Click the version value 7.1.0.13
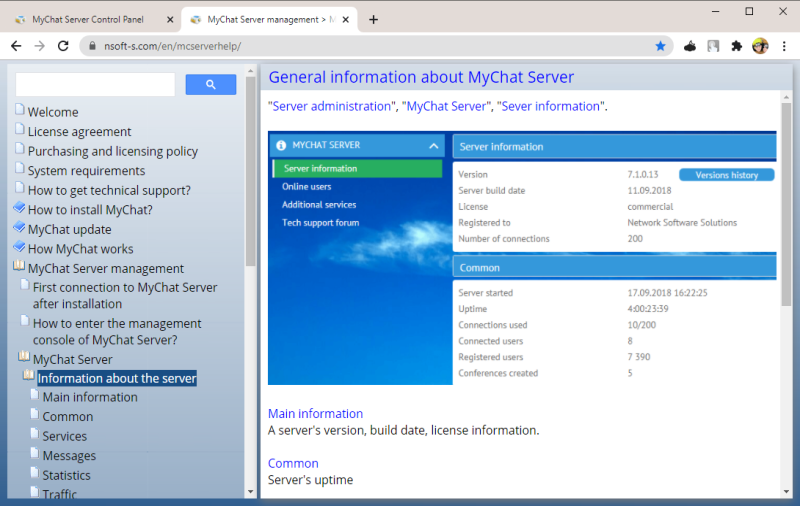The width and height of the screenshot is (800, 506). 643,174
